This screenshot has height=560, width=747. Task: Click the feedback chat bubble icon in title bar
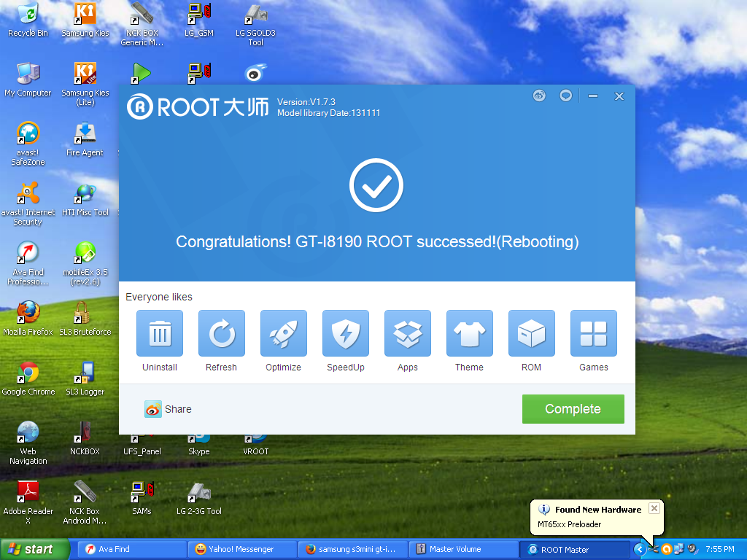tap(565, 96)
